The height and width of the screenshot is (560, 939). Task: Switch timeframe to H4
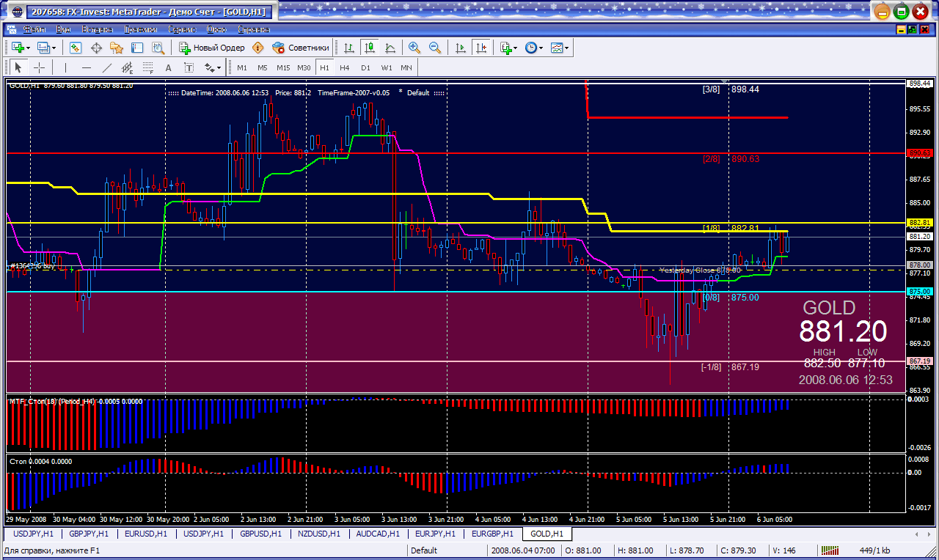coord(345,67)
